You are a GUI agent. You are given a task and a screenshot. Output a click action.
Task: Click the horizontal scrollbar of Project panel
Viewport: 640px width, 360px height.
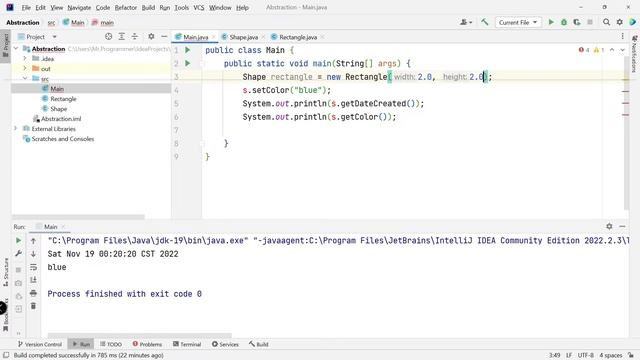click(x=78, y=217)
